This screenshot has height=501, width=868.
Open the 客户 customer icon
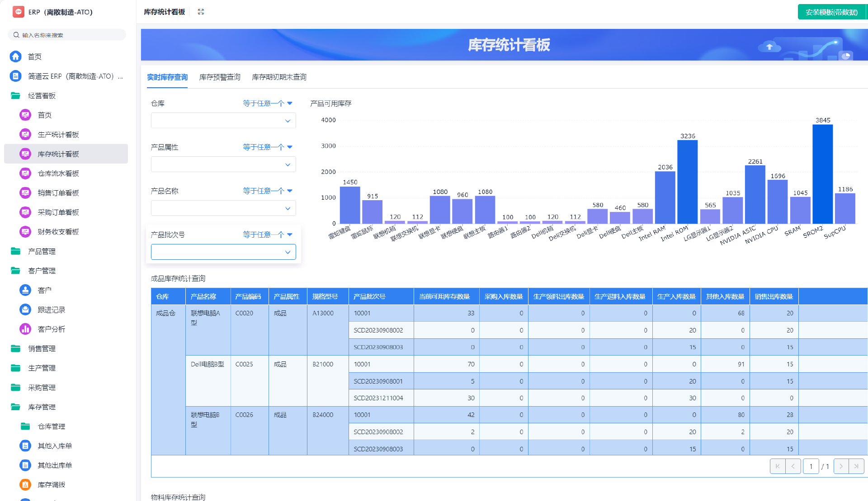coord(25,290)
